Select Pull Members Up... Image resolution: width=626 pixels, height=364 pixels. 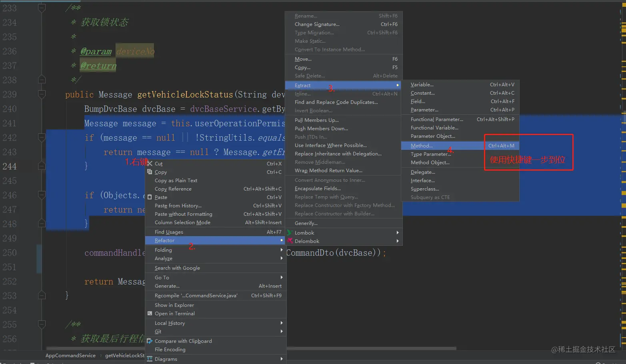[344, 120]
